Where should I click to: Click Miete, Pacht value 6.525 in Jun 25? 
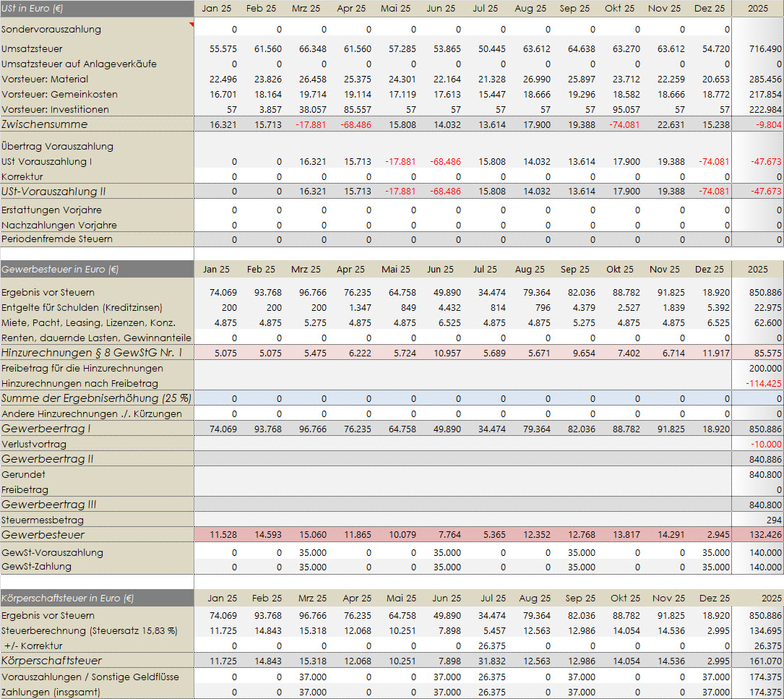(x=449, y=323)
